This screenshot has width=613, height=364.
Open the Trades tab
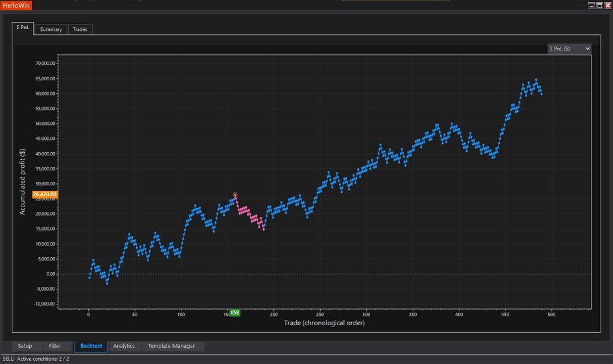[x=81, y=29]
